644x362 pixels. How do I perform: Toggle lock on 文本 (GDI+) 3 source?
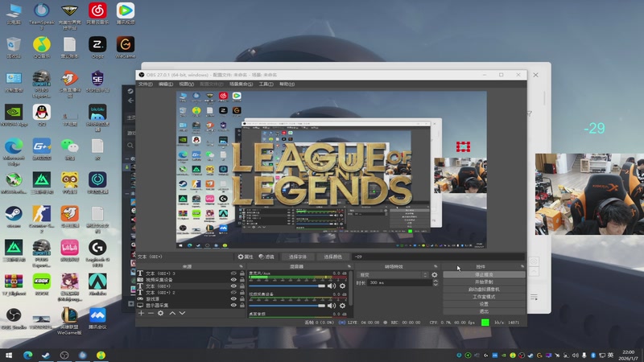click(242, 274)
